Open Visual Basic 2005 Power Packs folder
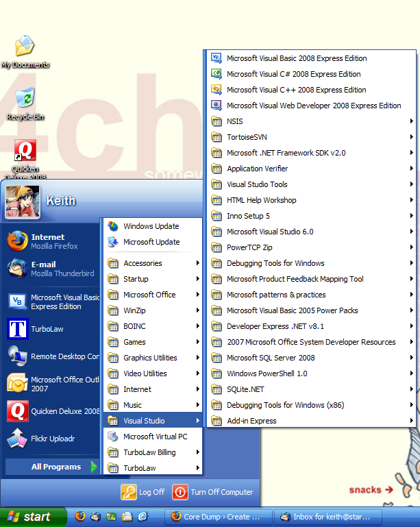 tap(312, 310)
